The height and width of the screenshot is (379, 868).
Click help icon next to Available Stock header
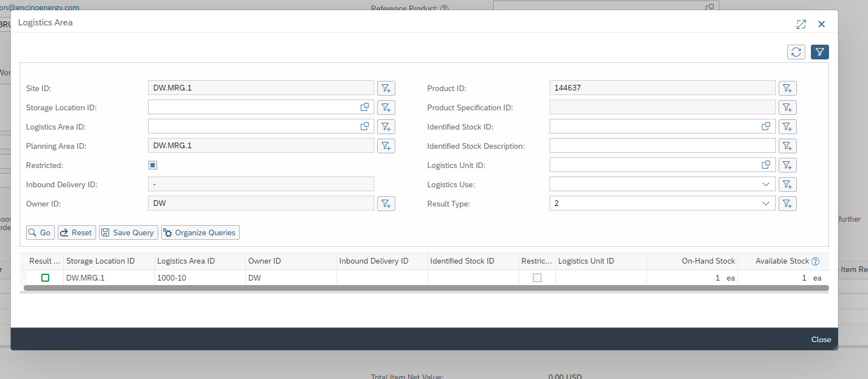coord(815,261)
